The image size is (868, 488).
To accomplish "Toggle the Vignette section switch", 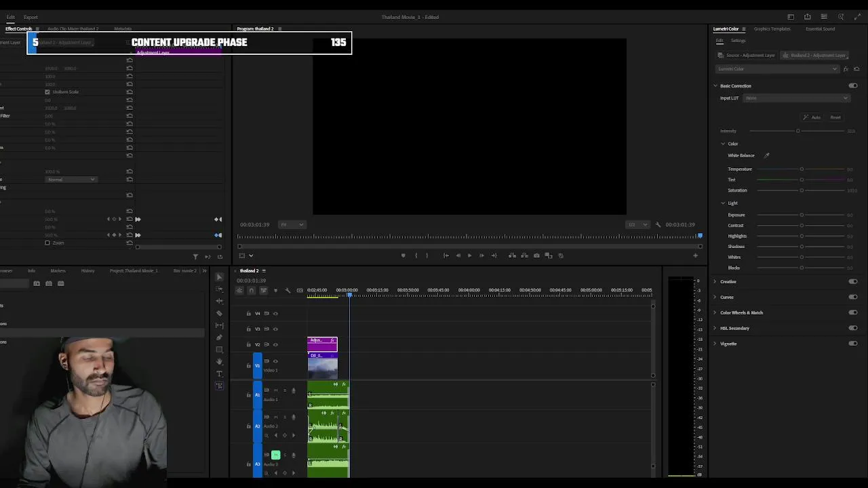I will pyautogui.click(x=853, y=344).
